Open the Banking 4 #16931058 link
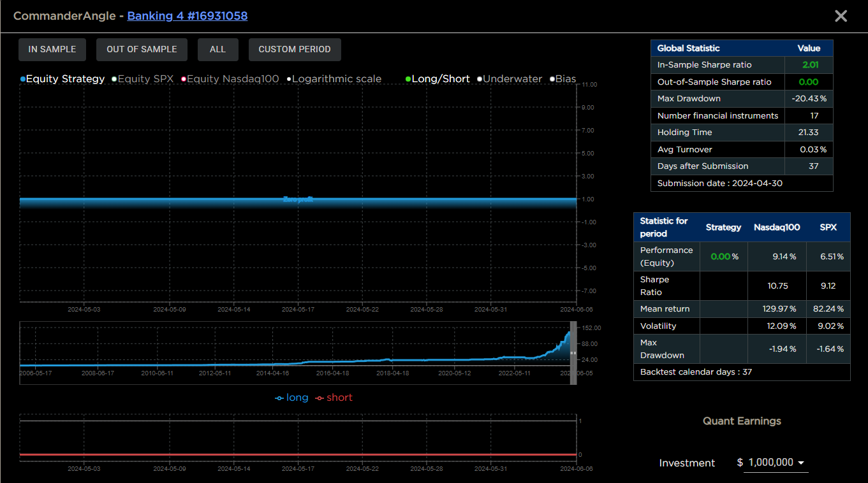The height and width of the screenshot is (483, 868). (x=188, y=16)
